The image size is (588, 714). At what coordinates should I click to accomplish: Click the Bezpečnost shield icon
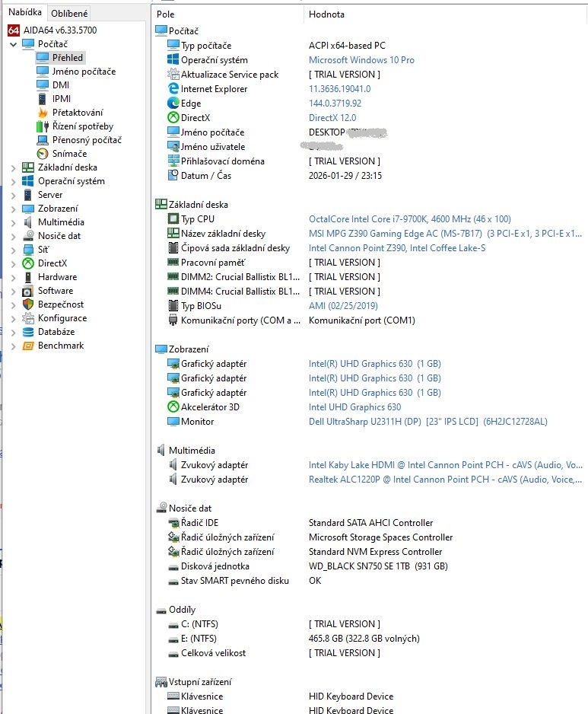coord(27,304)
